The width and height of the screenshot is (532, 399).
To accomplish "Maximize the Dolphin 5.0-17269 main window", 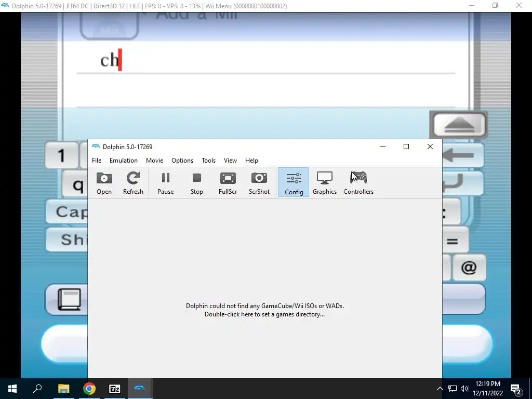I will (x=406, y=147).
